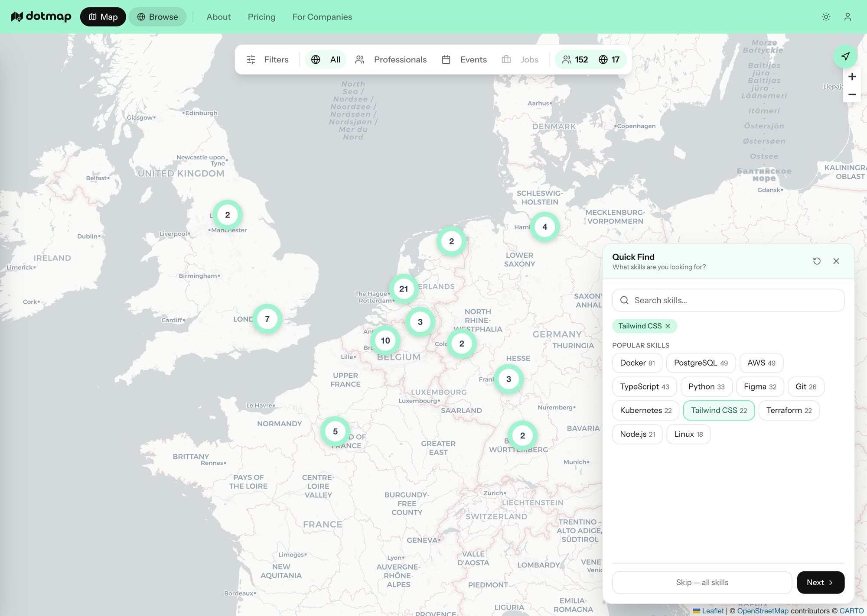The image size is (867, 616).
Task: Switch to the Professionals tab
Action: click(x=391, y=60)
